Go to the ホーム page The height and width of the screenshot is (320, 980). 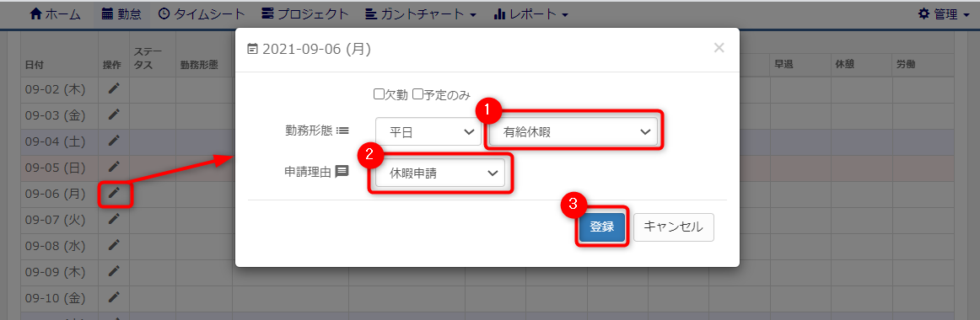click(56, 13)
